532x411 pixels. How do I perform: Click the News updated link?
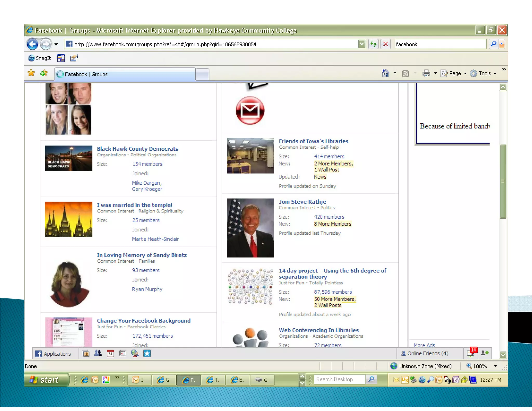pos(320,177)
